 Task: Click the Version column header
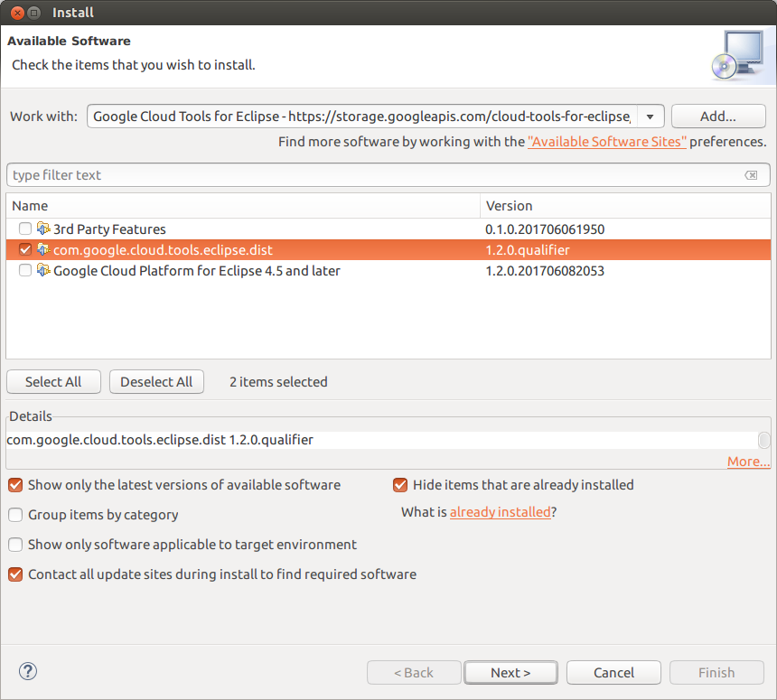point(625,206)
